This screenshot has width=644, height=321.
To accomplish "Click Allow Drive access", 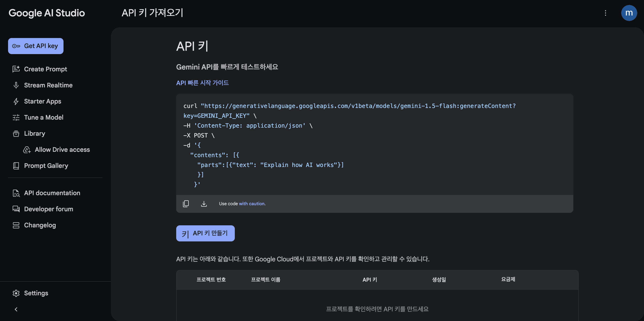I will click(x=62, y=150).
